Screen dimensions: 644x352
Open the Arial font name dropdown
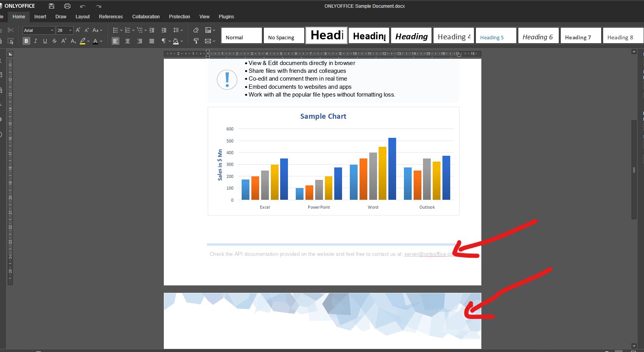pos(52,30)
